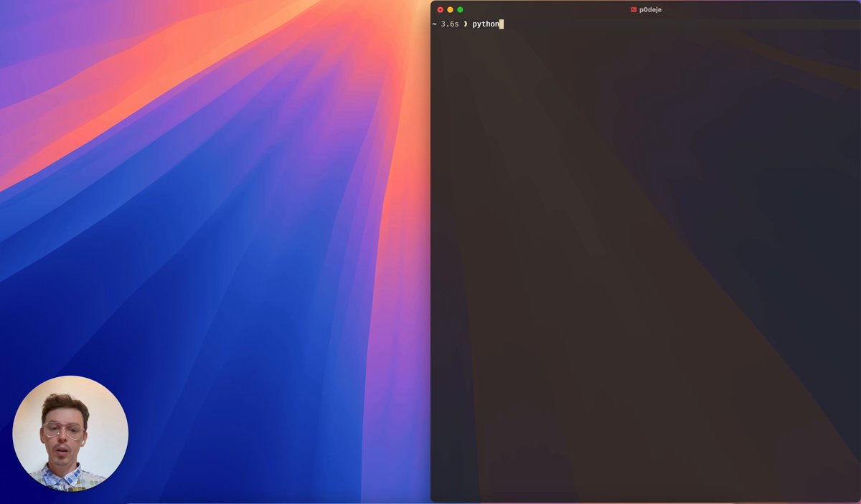Click the 3.6s duration in prompt
Image resolution: width=861 pixels, height=504 pixels.
450,24
